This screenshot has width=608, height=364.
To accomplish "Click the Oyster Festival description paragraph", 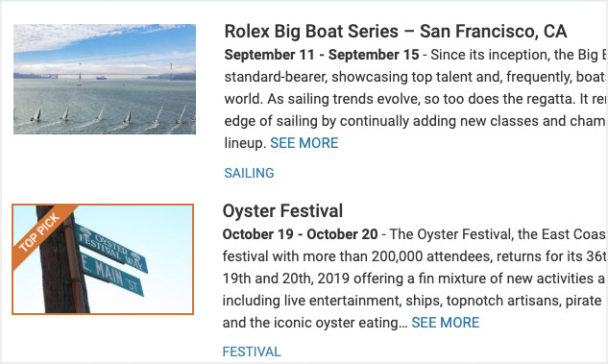I will pyautogui.click(x=414, y=279).
